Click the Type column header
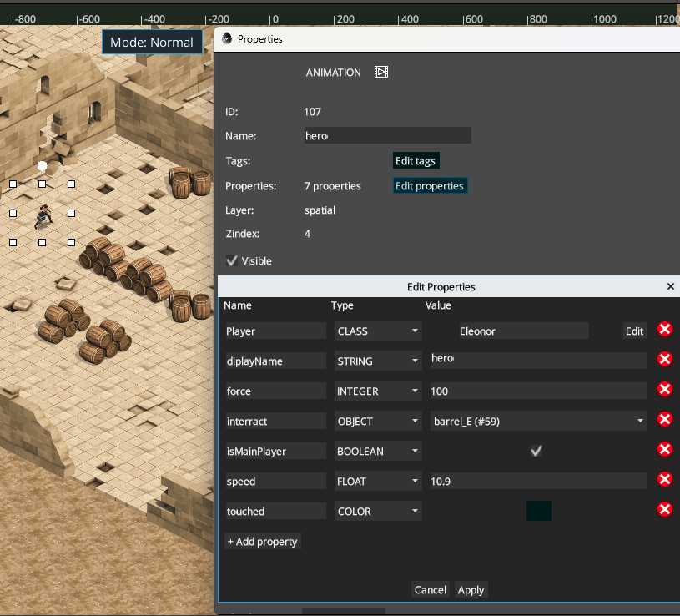This screenshot has width=680, height=616. coord(342,305)
